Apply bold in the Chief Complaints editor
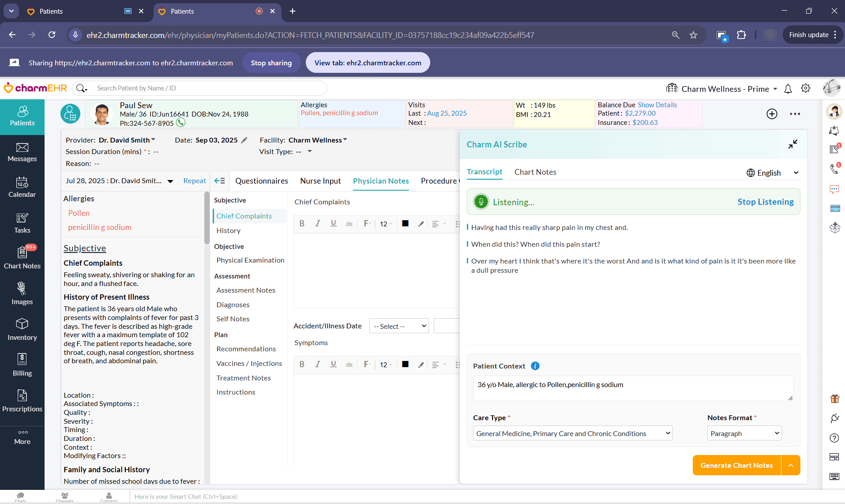The height and width of the screenshot is (504, 845). pos(302,224)
